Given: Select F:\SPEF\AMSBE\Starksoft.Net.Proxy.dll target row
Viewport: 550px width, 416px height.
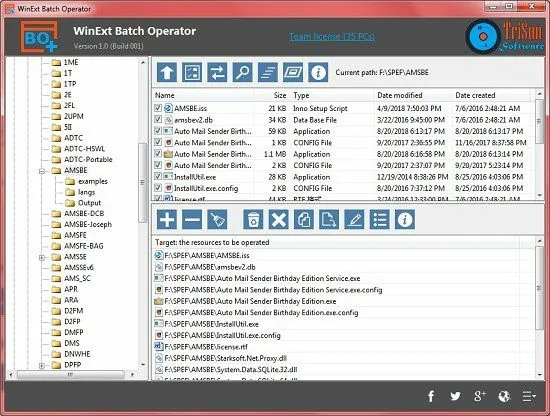Looking at the screenshot, I should coord(337,358).
